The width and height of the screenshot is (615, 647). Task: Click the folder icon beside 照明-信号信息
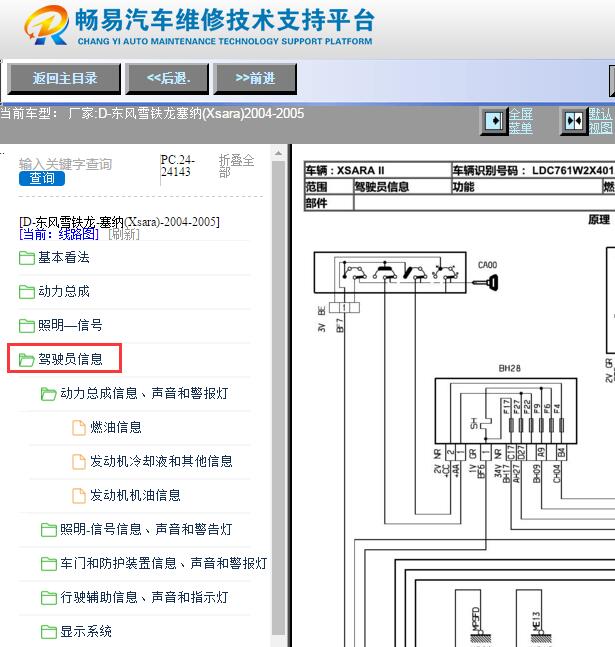point(49,529)
